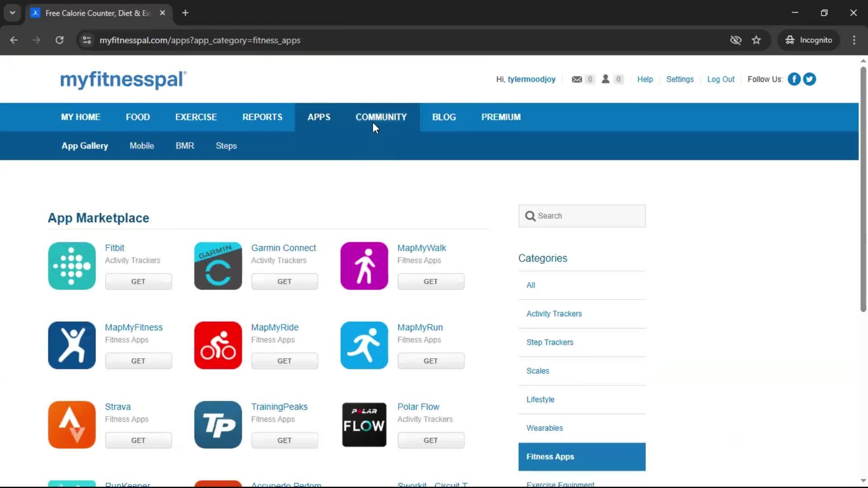Open the messages envelope icon

(x=577, y=79)
